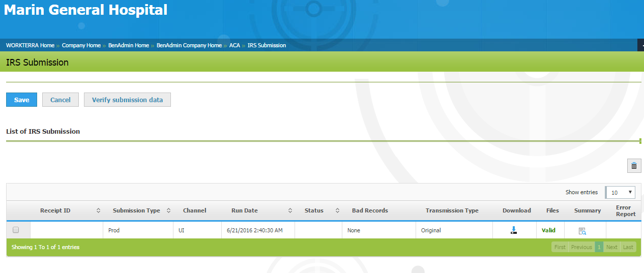Click the First pagination button
The width and height of the screenshot is (644, 273).
(x=560, y=247)
